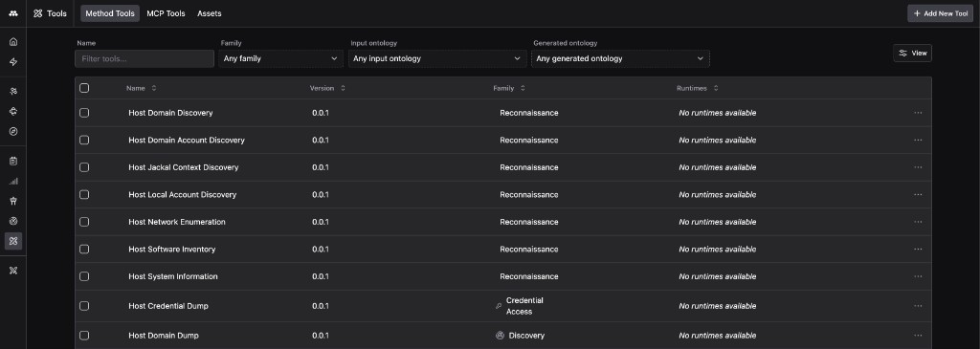Click the tower icon in sidebar
The height and width of the screenshot is (349, 980).
13,201
